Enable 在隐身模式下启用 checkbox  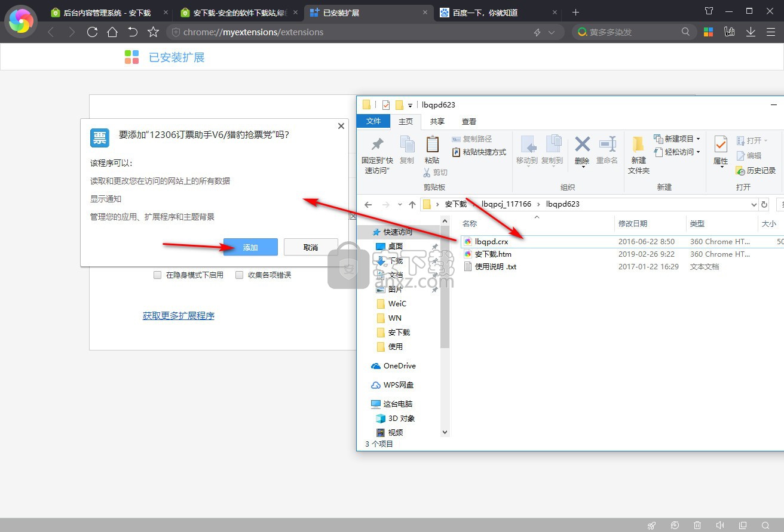pyautogui.click(x=158, y=275)
